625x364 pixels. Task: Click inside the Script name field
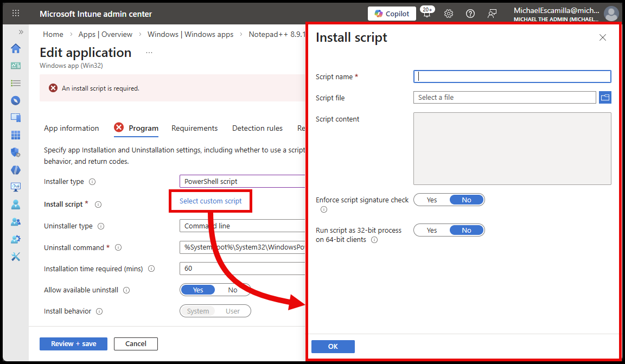point(512,76)
